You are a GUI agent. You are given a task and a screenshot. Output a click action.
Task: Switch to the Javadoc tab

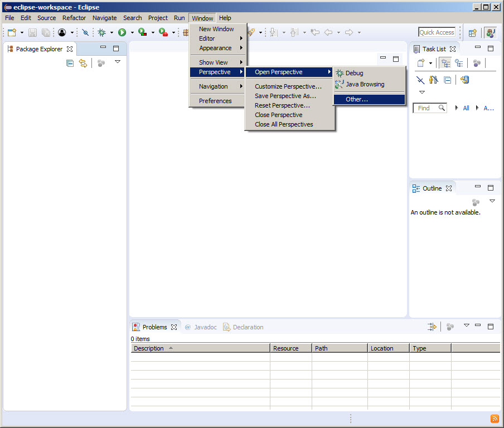(x=205, y=327)
